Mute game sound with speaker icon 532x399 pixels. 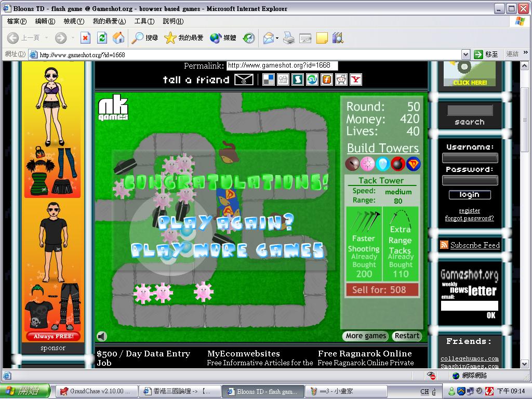tap(102, 336)
